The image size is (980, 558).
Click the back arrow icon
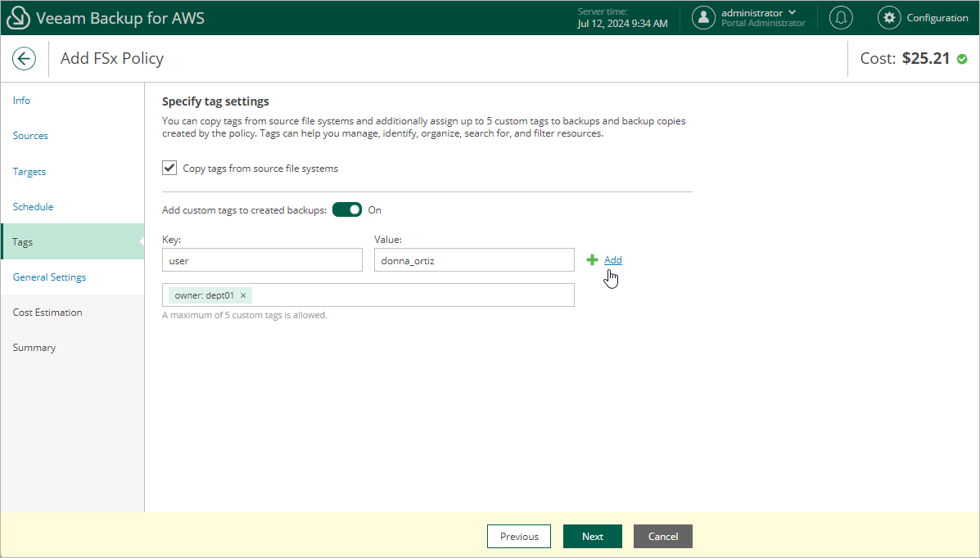point(24,59)
